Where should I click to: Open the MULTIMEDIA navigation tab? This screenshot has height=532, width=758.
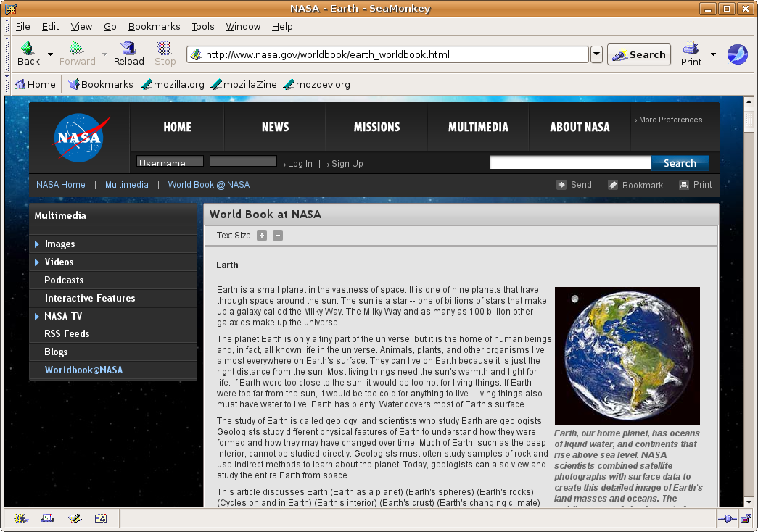pos(478,127)
